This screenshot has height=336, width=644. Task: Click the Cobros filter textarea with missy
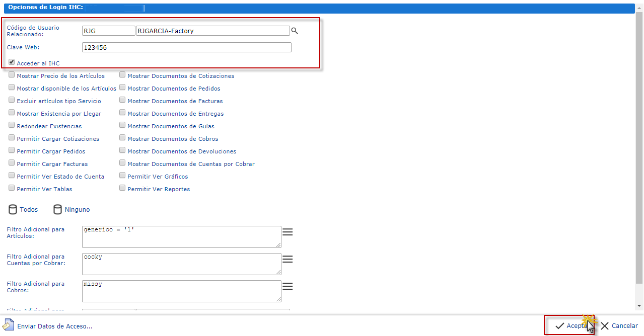click(182, 291)
